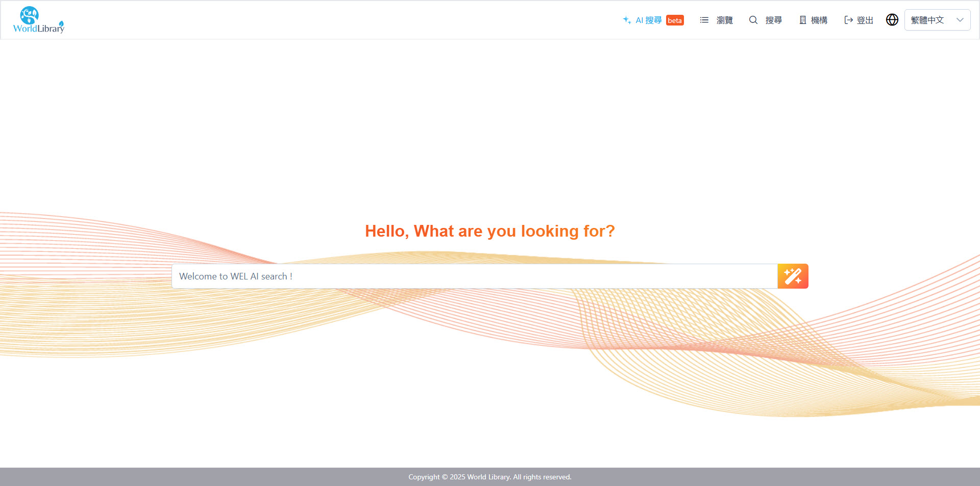Image resolution: width=980 pixels, height=486 pixels.
Task: Click the list icon next to 瀏覽
Action: pos(704,20)
